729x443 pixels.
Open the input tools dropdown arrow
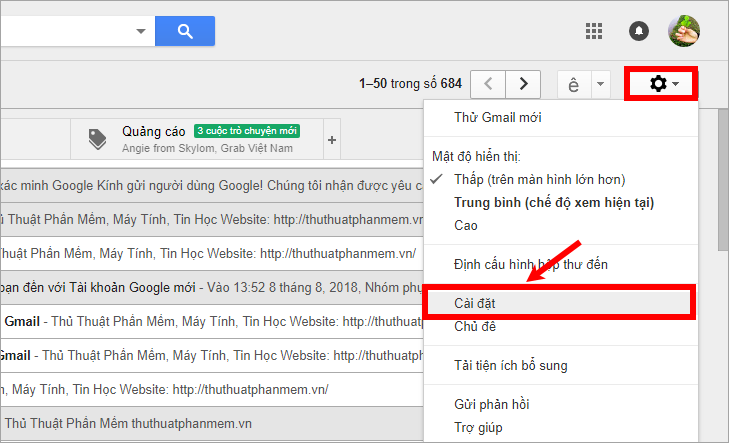(x=601, y=85)
